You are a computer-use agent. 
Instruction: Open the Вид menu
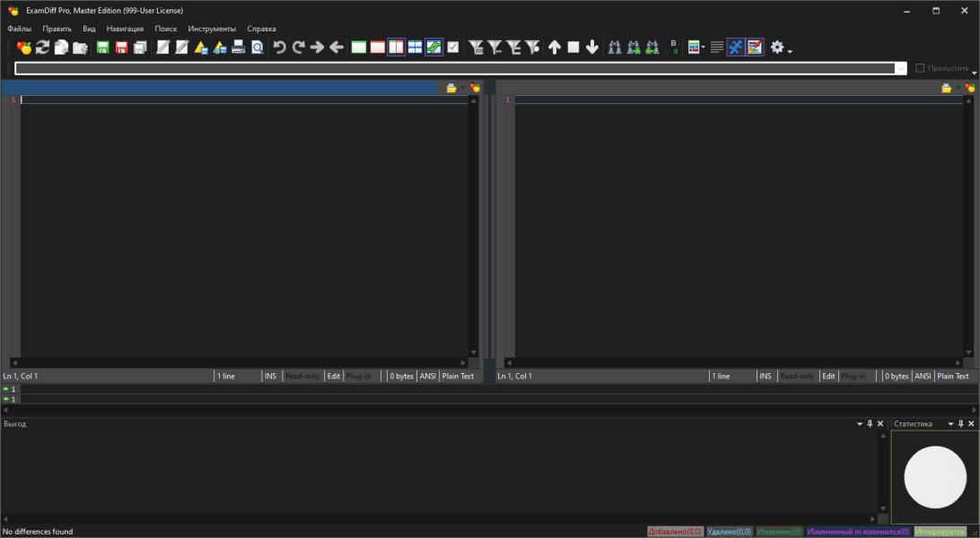coord(89,29)
